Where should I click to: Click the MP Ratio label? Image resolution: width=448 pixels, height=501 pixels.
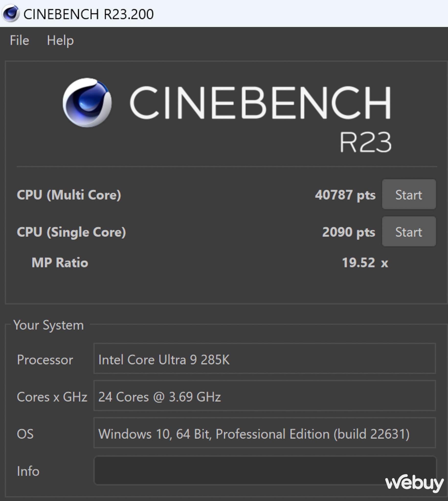60,262
